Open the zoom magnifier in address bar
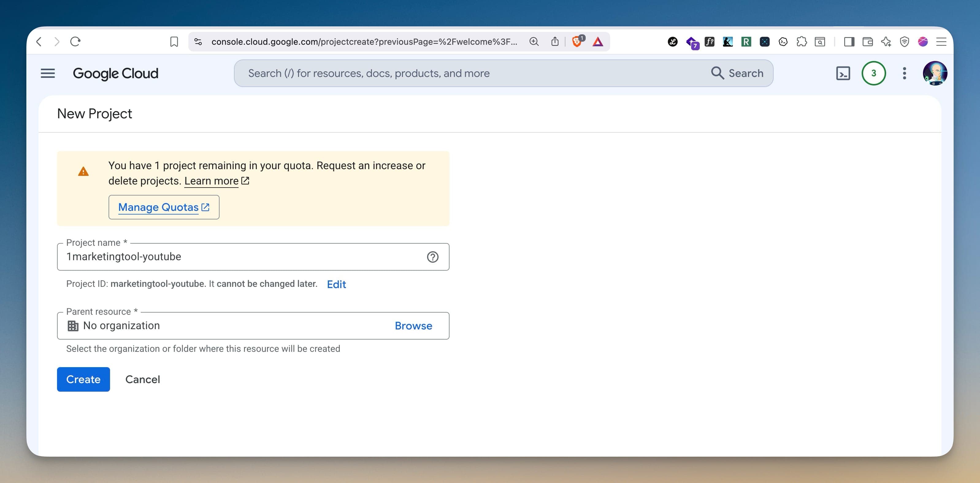The height and width of the screenshot is (483, 980). 534,41
